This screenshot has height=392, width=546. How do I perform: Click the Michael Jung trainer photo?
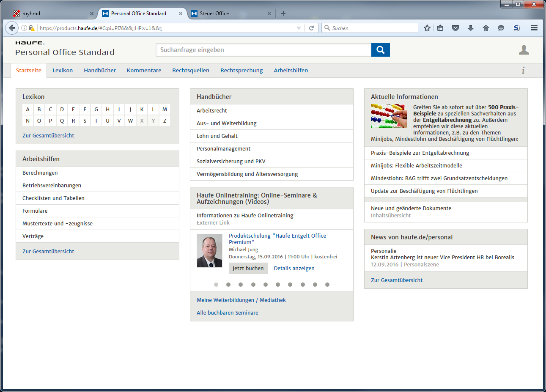(x=209, y=251)
